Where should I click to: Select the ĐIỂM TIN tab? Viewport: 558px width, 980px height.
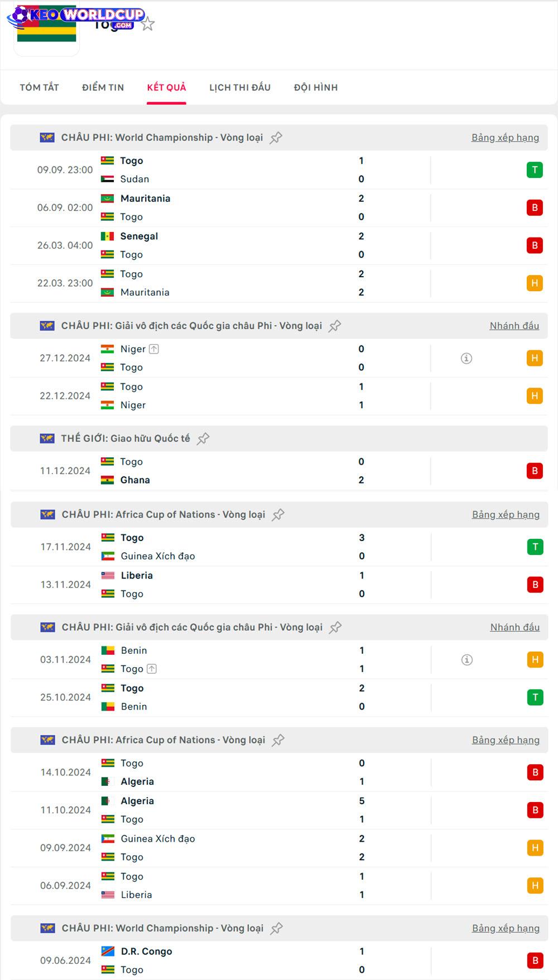pos(103,88)
